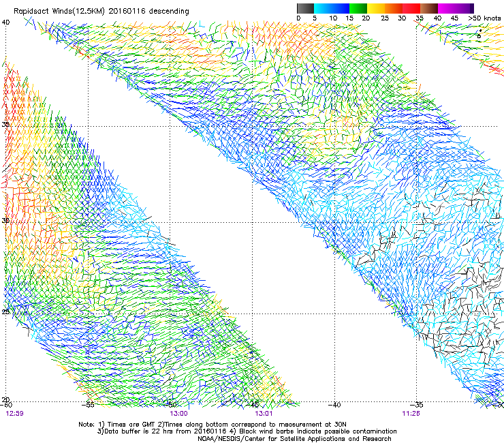Click the gray 0-5 knots legend segment
The height and width of the screenshot is (443, 504).
305,8
